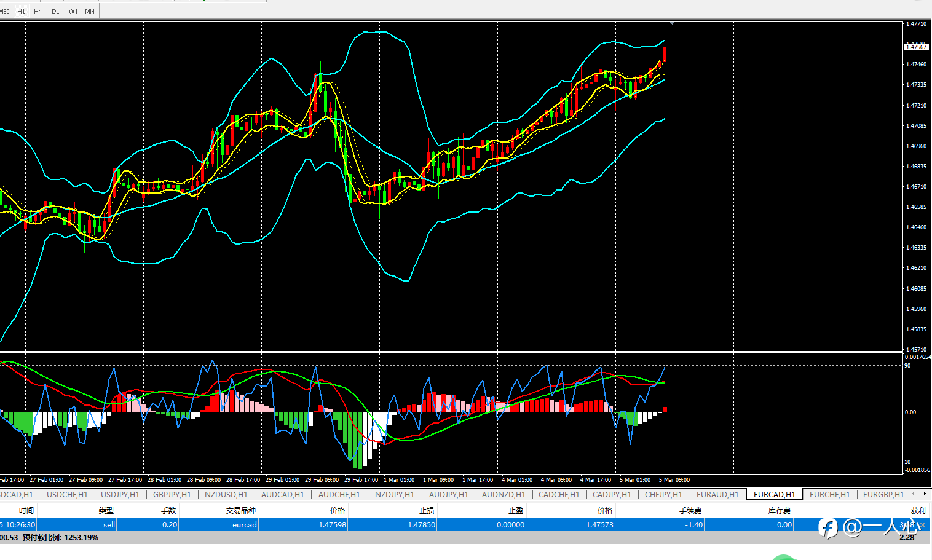The height and width of the screenshot is (560, 932).
Task: Open the AUDNZD,H1 chart tab
Action: click(x=503, y=494)
